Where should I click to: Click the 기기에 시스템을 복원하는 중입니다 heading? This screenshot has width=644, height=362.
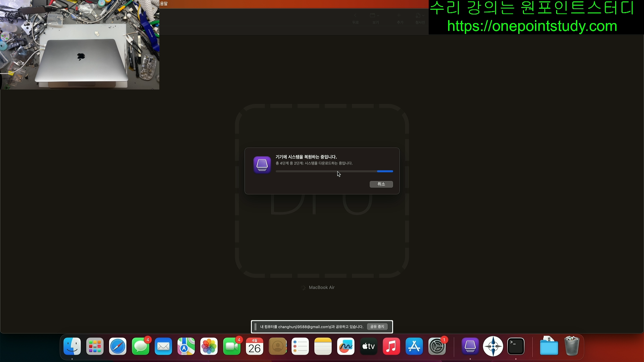pos(306,157)
